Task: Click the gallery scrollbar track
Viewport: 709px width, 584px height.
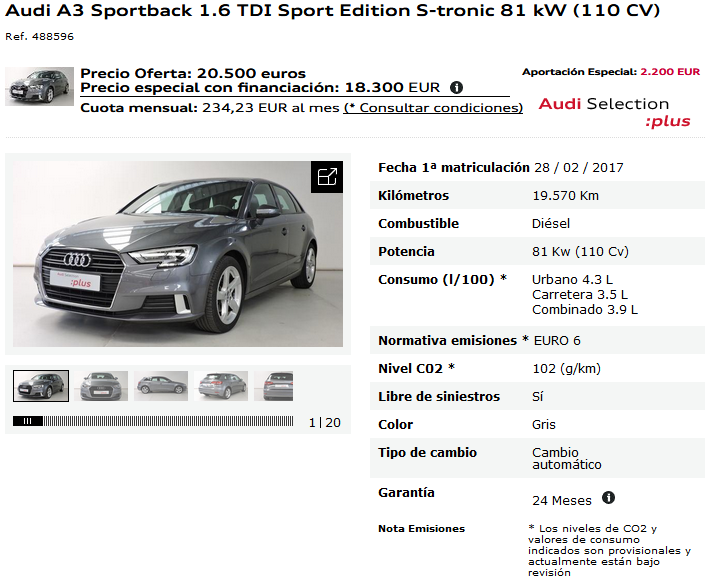Action: click(168, 421)
